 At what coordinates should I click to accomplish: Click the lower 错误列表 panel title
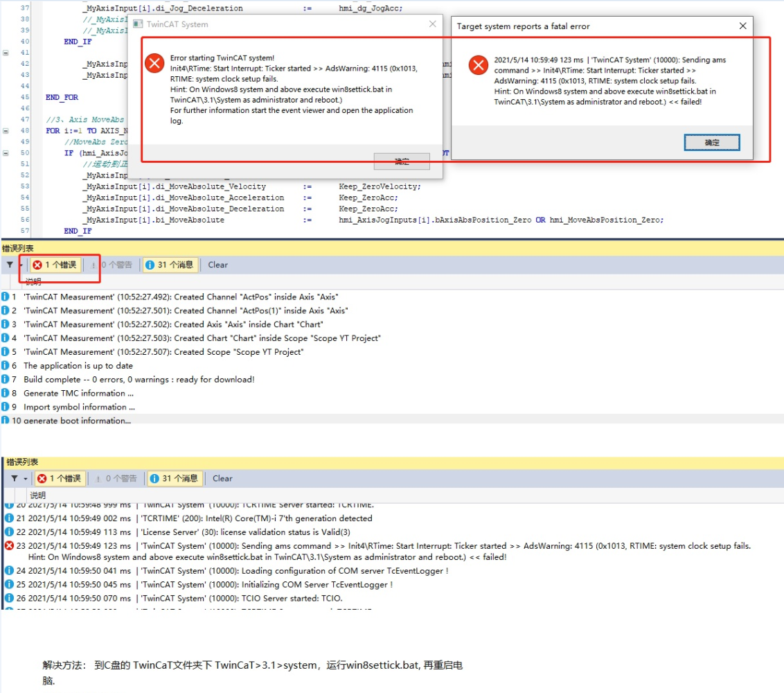click(x=22, y=462)
